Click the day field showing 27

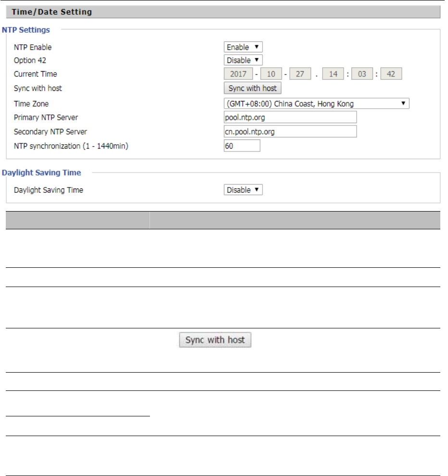click(300, 75)
